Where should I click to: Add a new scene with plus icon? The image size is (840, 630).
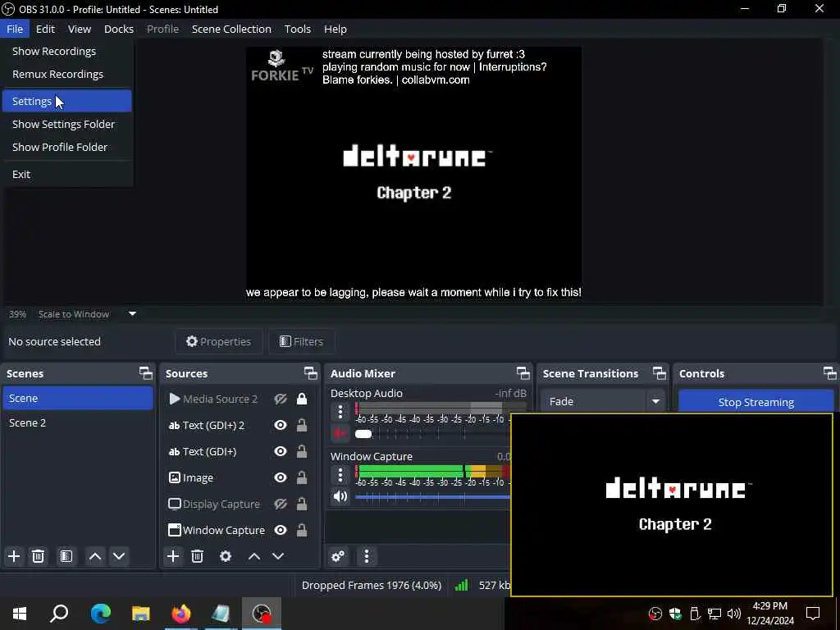[14, 557]
